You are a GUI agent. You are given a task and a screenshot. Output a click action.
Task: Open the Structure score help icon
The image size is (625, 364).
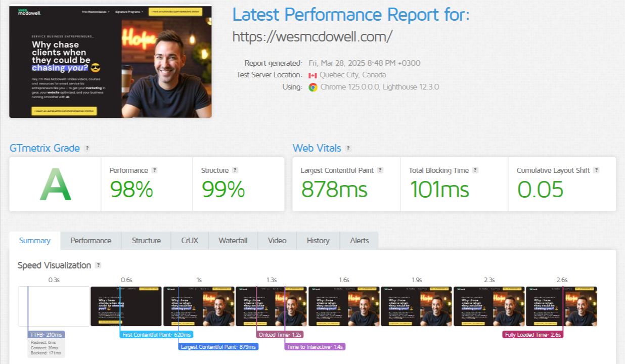[235, 170]
